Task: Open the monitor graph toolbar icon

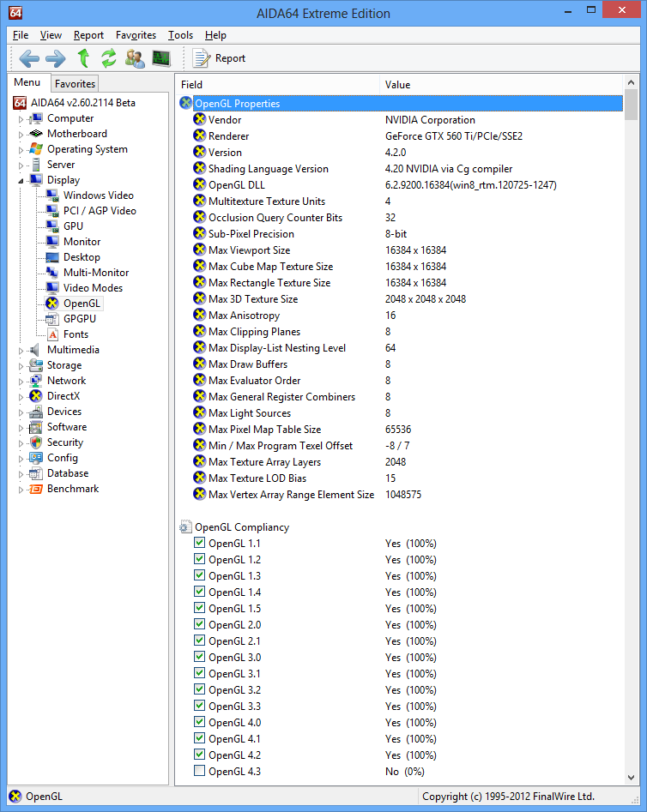Action: click(x=161, y=58)
